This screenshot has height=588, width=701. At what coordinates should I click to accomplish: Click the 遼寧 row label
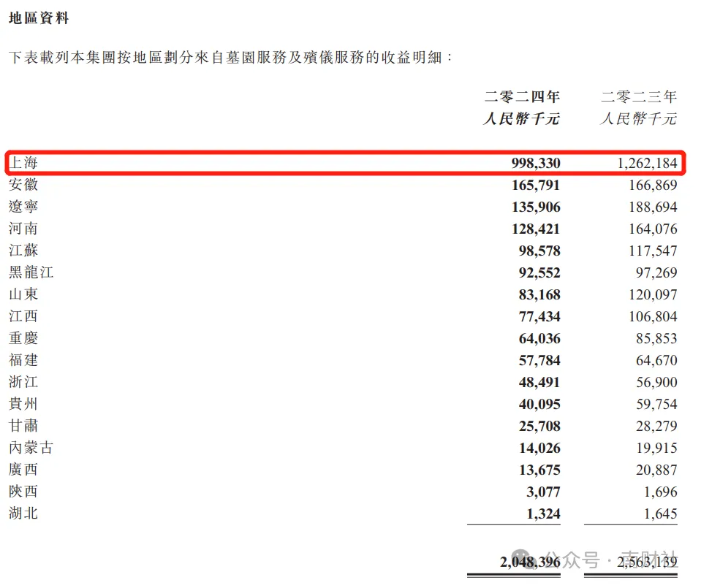pos(25,207)
